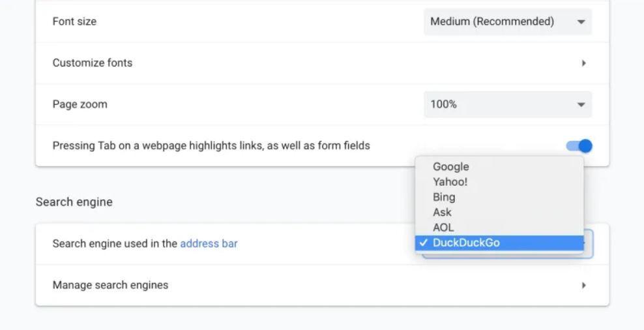The image size is (644, 330).
Task: Click the Font size label text
Action: 74,22
